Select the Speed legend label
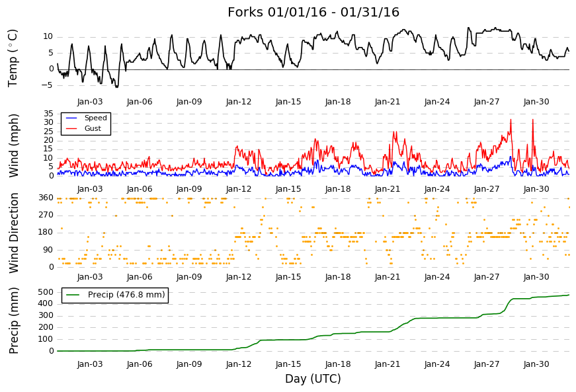 pyautogui.click(x=95, y=118)
